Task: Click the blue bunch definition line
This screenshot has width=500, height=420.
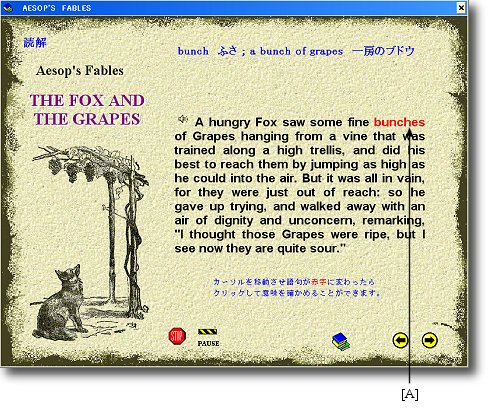Action: [296, 51]
